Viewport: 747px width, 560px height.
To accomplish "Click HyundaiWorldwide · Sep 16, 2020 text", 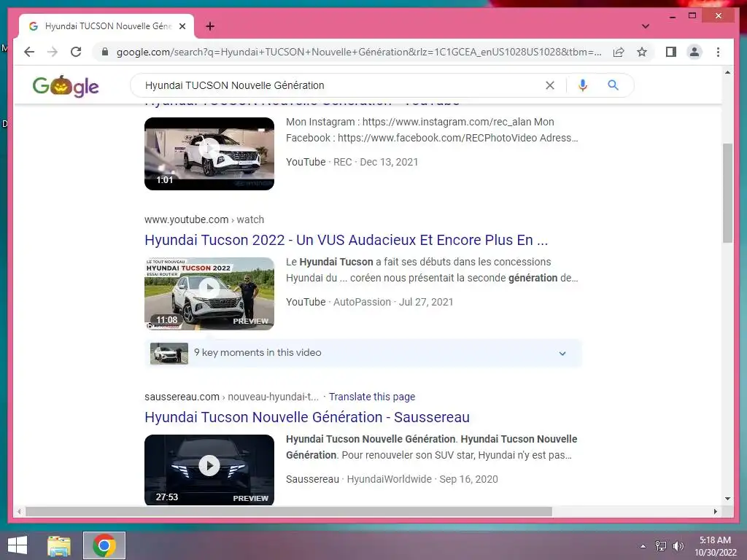I will point(422,479).
